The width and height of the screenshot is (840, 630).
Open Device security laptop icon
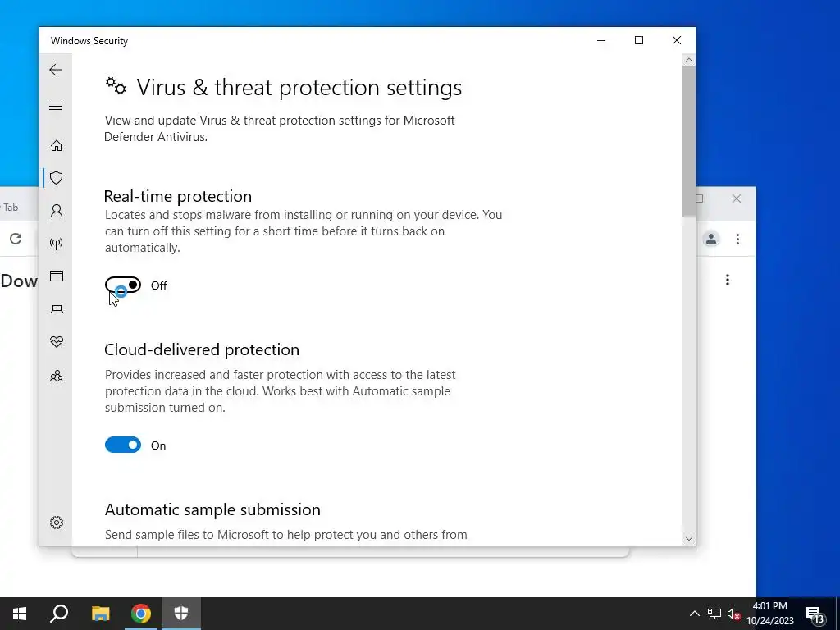click(57, 309)
